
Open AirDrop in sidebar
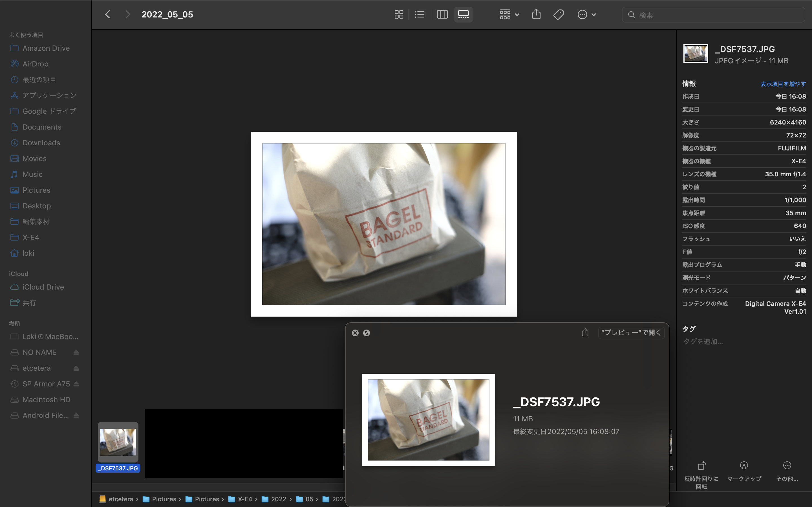[35, 64]
